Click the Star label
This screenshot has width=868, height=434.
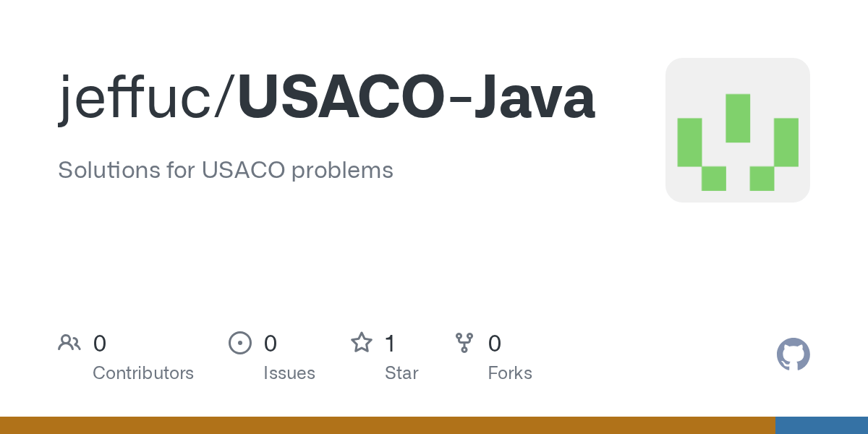coord(401,373)
